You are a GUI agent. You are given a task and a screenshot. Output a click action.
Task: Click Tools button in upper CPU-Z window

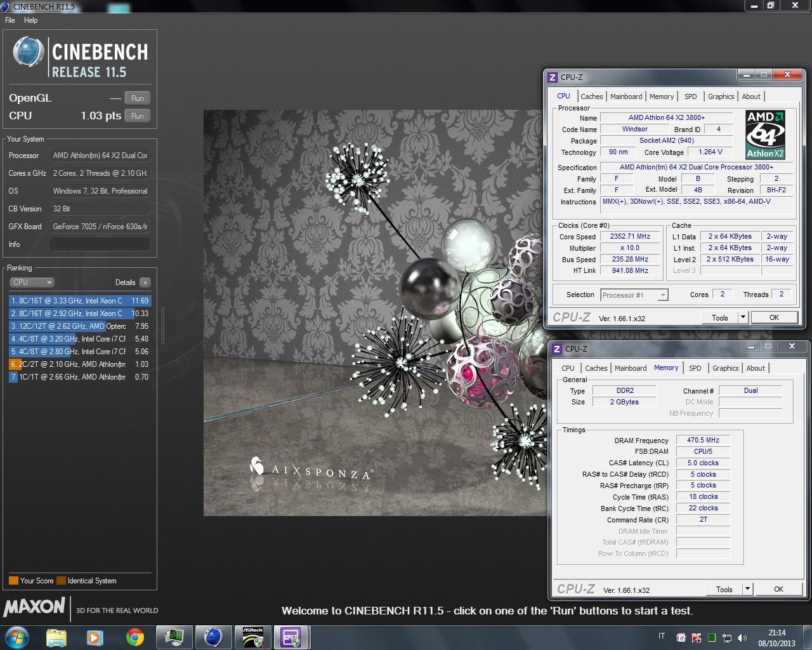point(720,317)
